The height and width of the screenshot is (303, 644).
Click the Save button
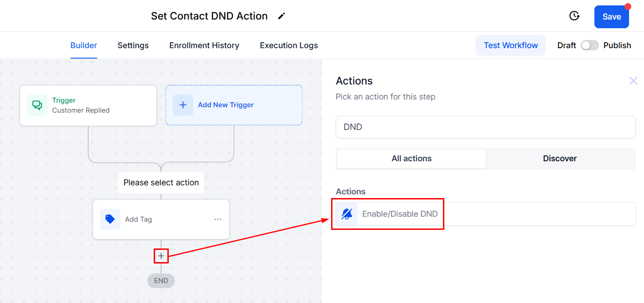pos(611,17)
